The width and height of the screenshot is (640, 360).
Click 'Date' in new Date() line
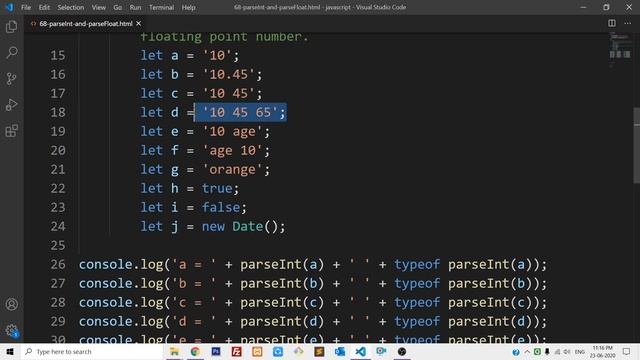coord(248,226)
